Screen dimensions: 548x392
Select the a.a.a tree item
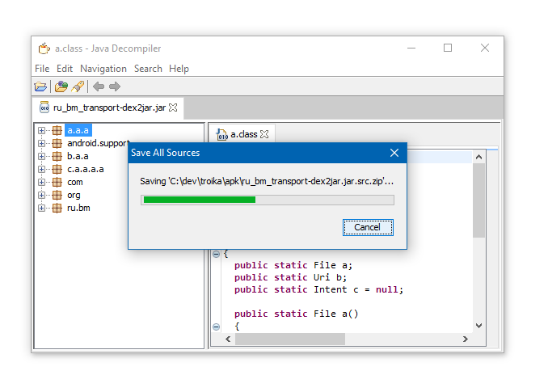pyautogui.click(x=78, y=130)
